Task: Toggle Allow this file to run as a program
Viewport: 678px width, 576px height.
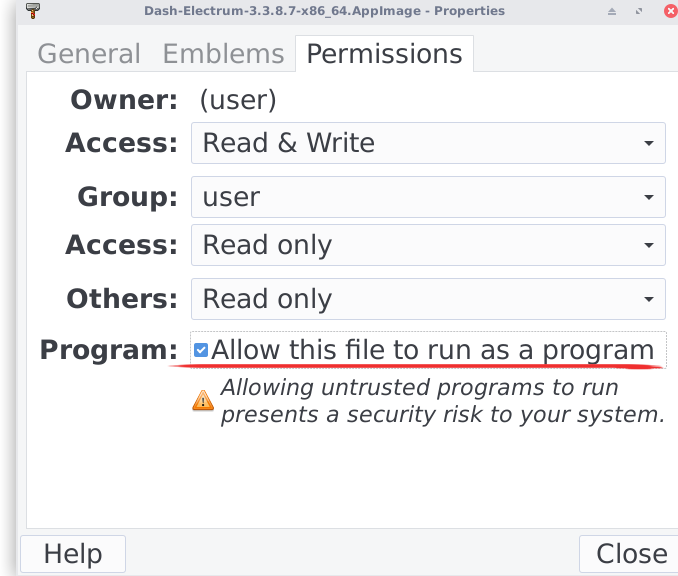Action: [201, 350]
